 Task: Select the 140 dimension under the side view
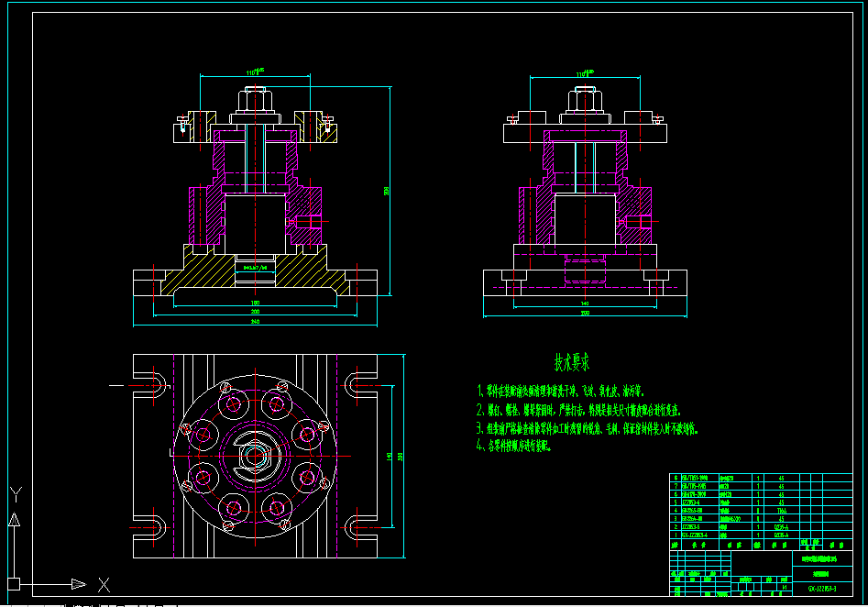(585, 303)
